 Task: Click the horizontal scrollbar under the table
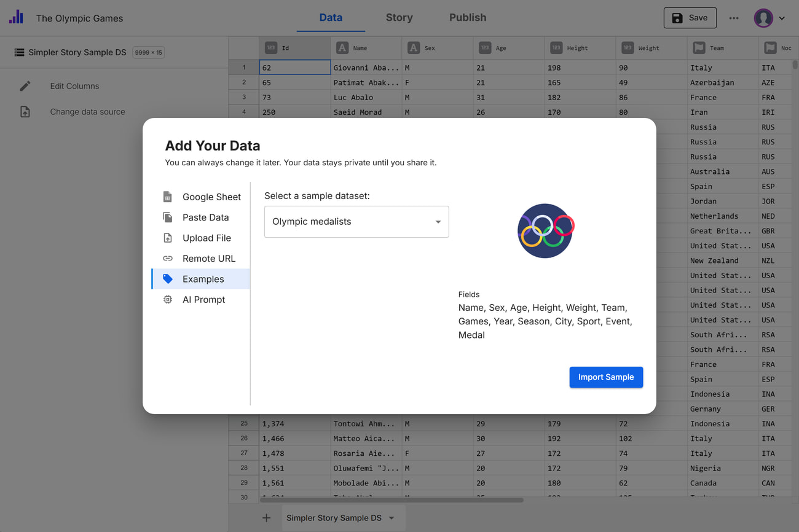coord(392,500)
